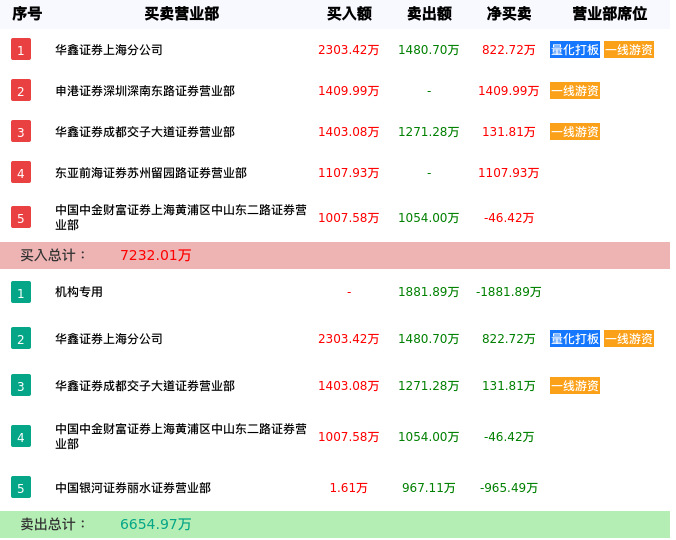Click green rank badge 1 in sell list
The width and height of the screenshot is (676, 540).
21,292
